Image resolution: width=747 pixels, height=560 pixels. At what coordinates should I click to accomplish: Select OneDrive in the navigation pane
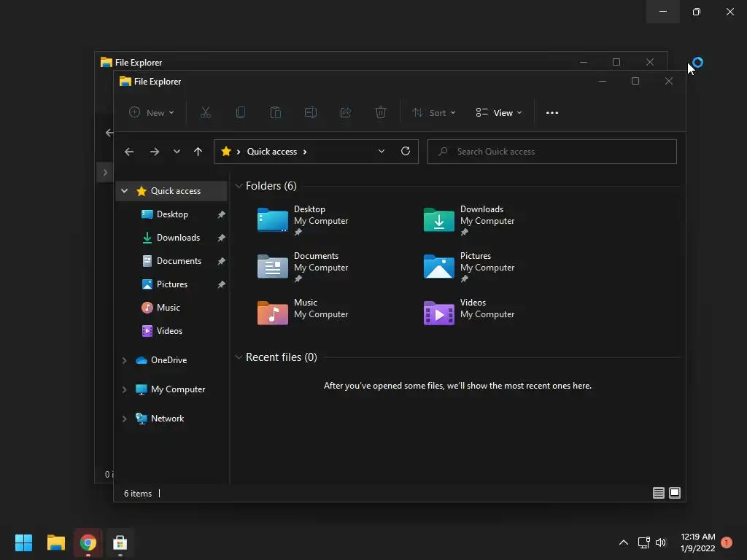[x=169, y=360]
